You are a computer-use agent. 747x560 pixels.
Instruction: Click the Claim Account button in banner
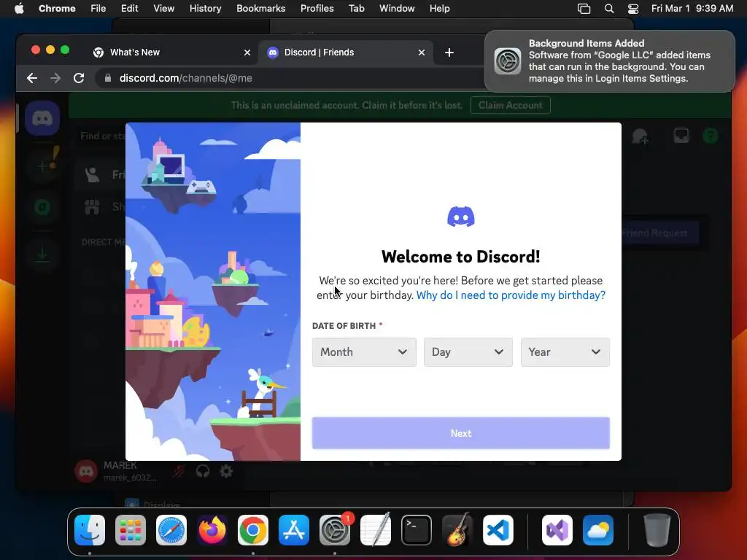tap(510, 105)
